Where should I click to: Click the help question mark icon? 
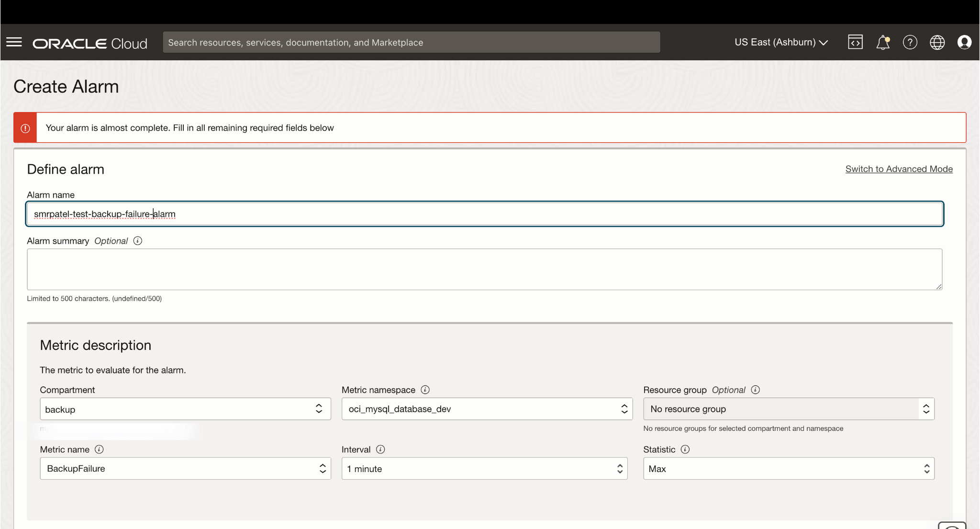pyautogui.click(x=910, y=42)
